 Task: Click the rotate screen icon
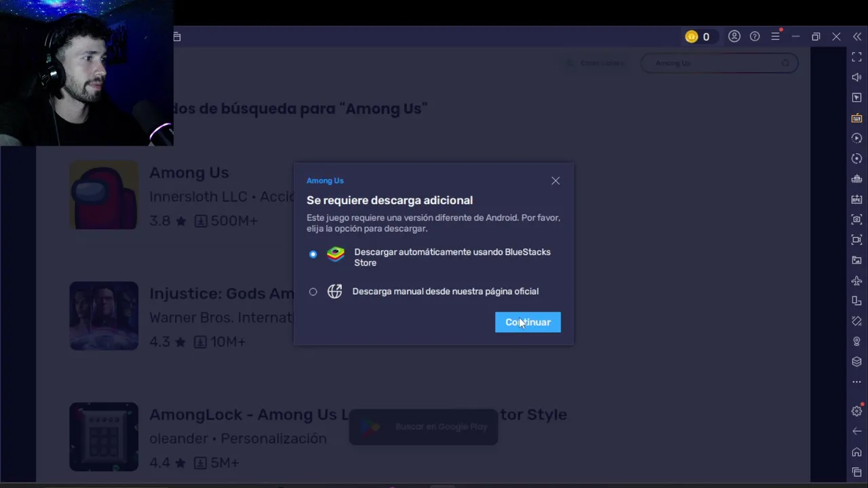click(856, 321)
